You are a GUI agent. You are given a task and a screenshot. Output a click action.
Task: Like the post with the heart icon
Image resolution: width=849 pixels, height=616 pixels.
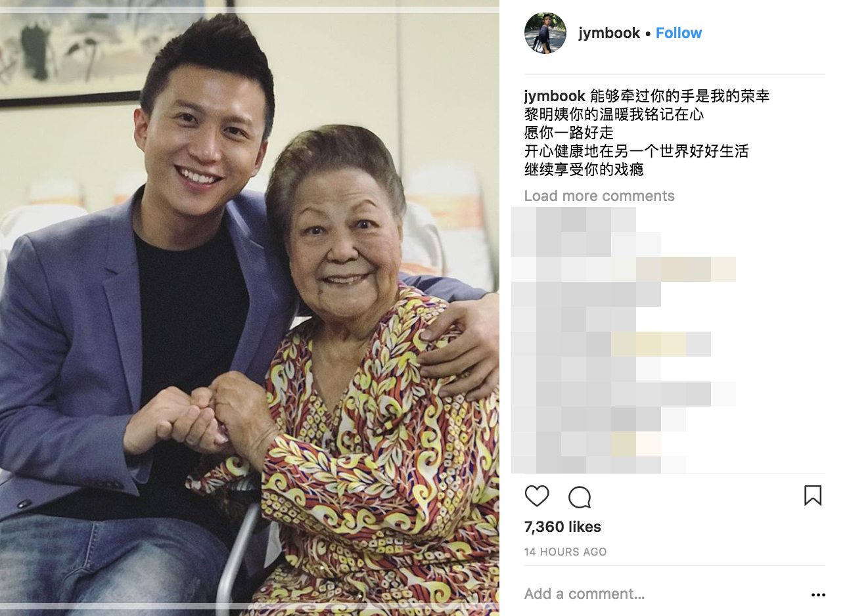(537, 496)
